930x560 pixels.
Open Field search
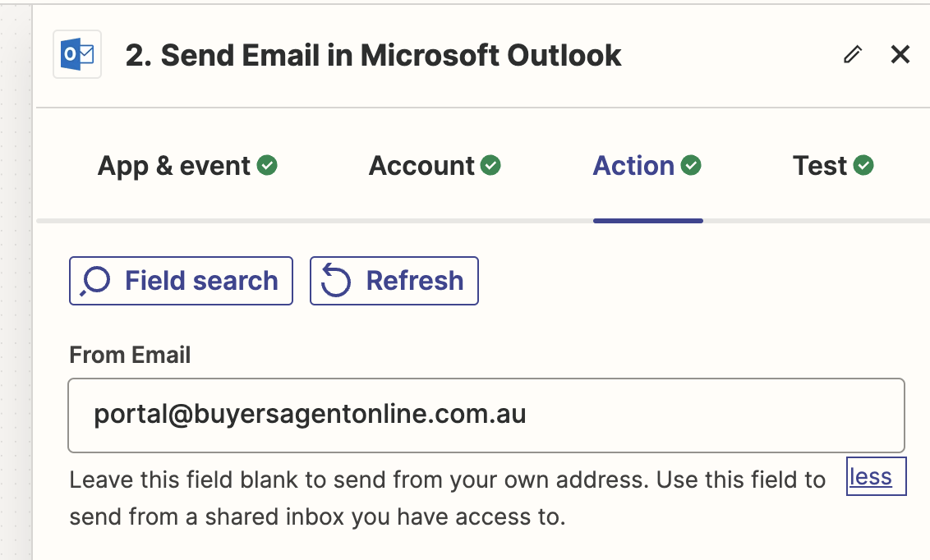tap(181, 281)
